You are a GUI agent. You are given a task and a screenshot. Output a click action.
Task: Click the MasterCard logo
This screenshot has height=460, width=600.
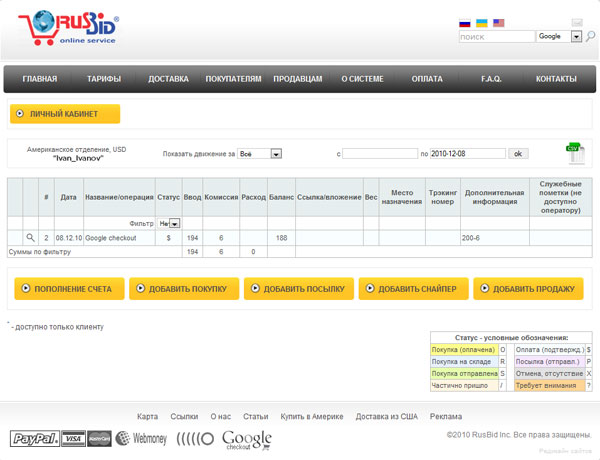tap(99, 439)
